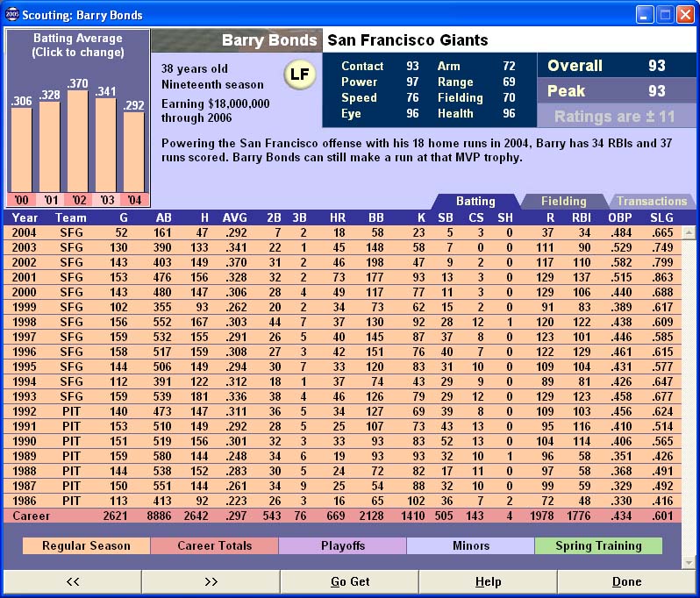The image size is (700, 598).
Task: Click Done to close scouting report
Action: tap(626, 581)
